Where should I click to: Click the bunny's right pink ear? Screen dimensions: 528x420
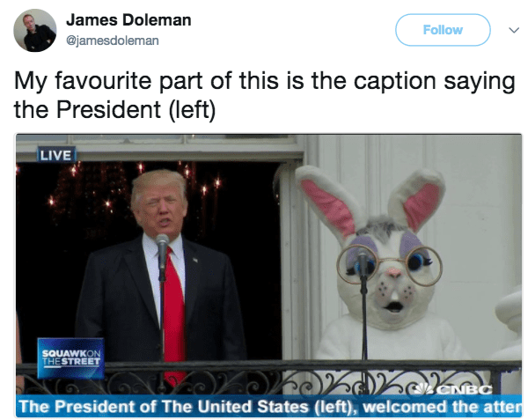[x=417, y=201]
